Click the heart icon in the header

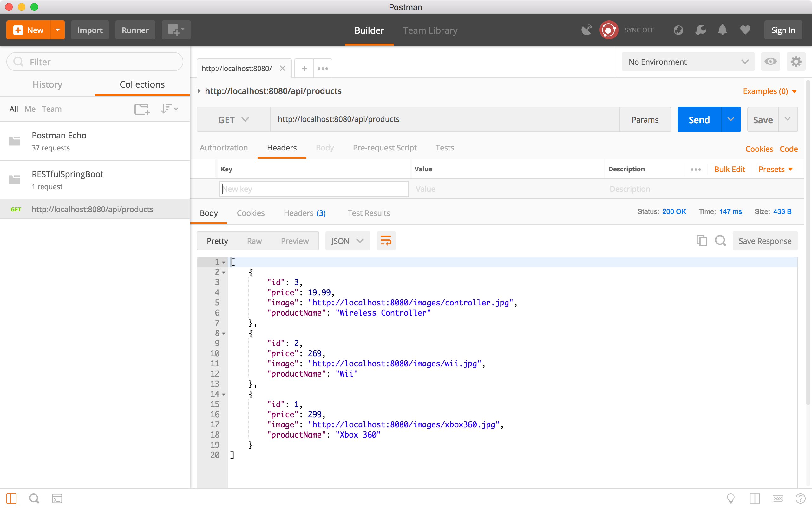[x=745, y=30]
